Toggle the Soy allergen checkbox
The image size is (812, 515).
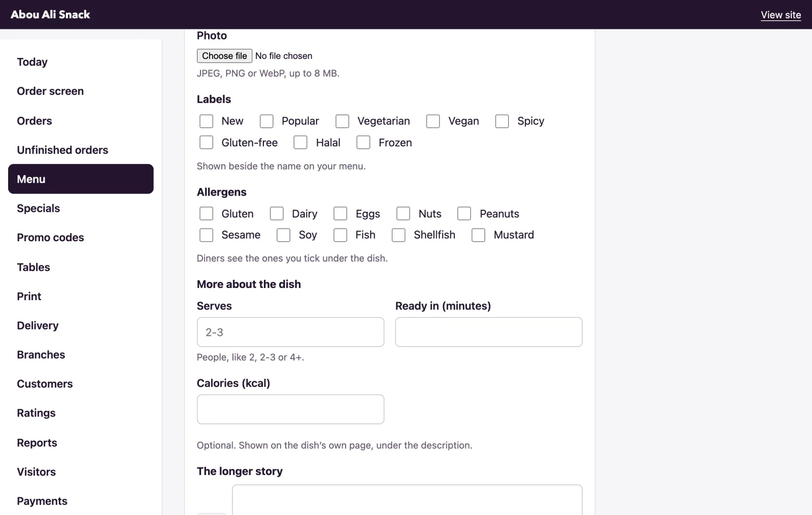coord(283,235)
